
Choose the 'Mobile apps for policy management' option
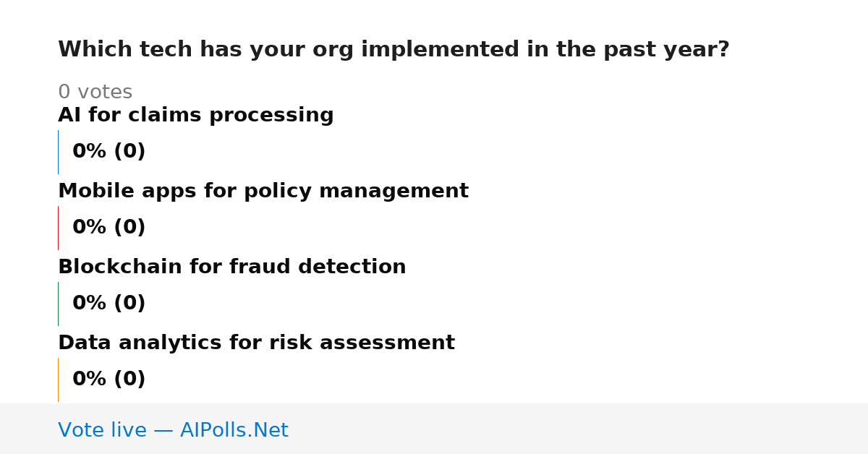pos(263,192)
